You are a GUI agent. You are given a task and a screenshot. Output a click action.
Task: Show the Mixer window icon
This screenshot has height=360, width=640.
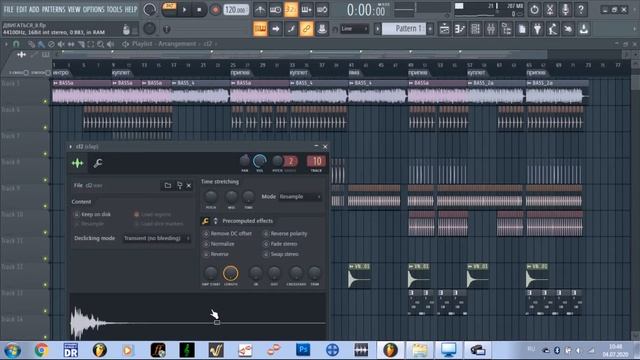click(x=491, y=29)
